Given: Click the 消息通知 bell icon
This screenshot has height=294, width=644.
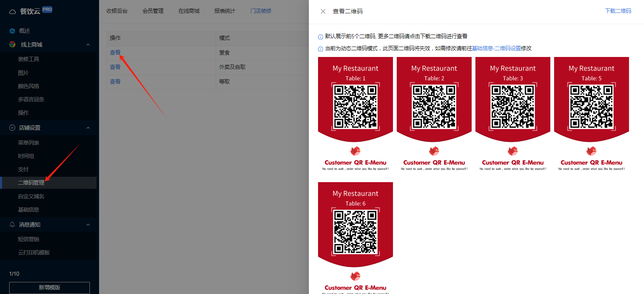Looking at the screenshot, I should coord(12,225).
